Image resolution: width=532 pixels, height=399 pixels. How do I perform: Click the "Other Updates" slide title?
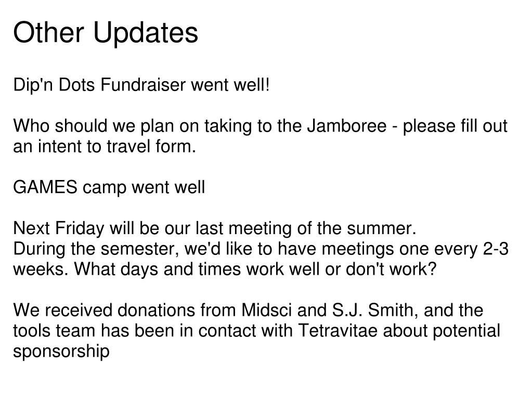[106, 33]
